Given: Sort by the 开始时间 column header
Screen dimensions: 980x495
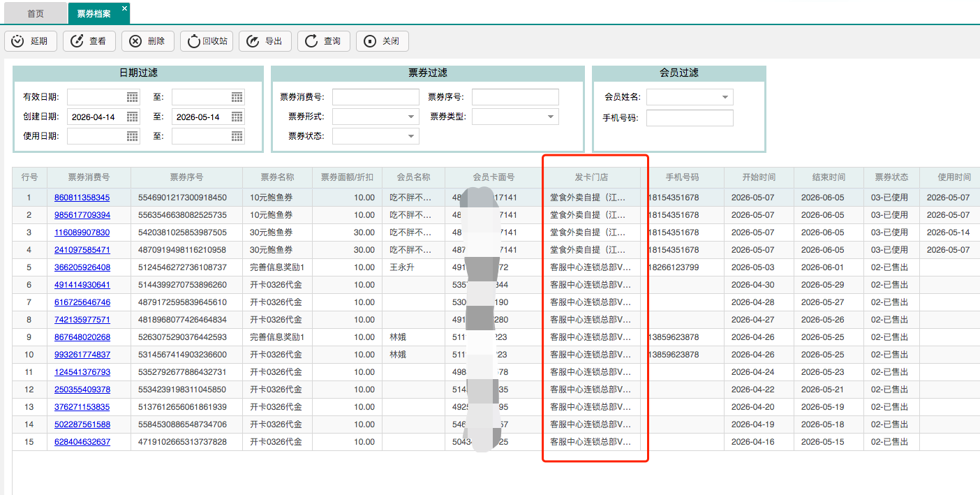Looking at the screenshot, I should (x=759, y=177).
